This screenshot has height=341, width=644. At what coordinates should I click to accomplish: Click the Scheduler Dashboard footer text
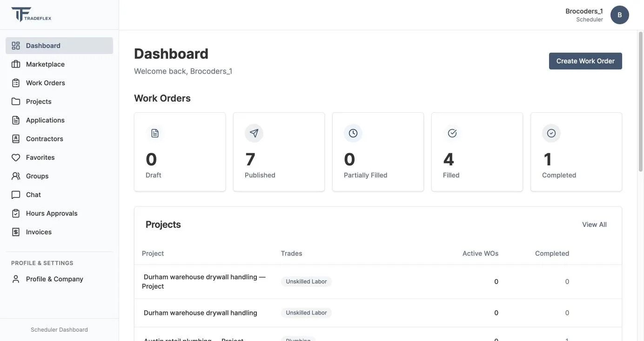coord(59,330)
